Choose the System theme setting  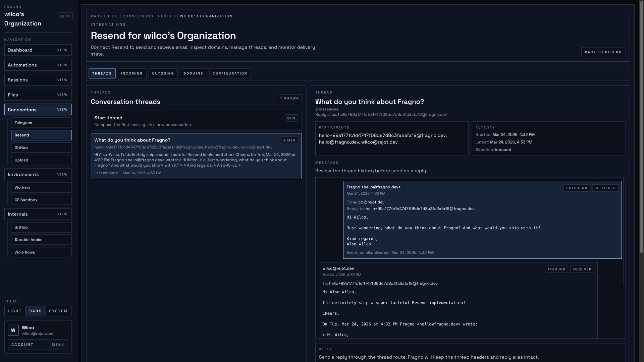point(58,311)
